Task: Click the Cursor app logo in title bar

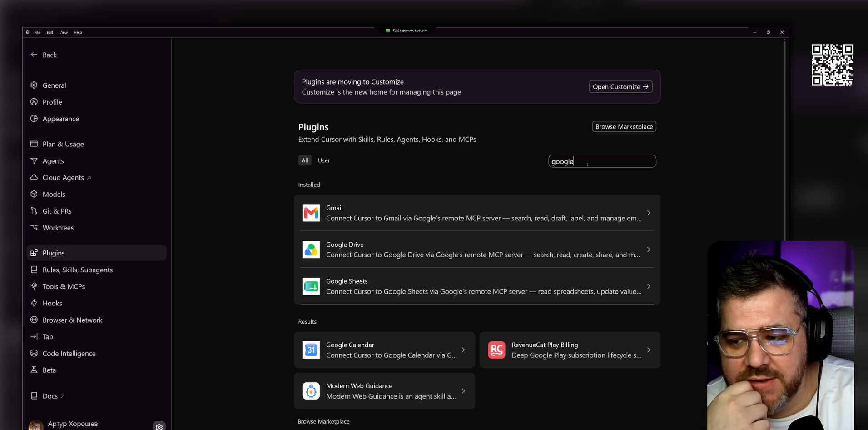Action: (28, 32)
